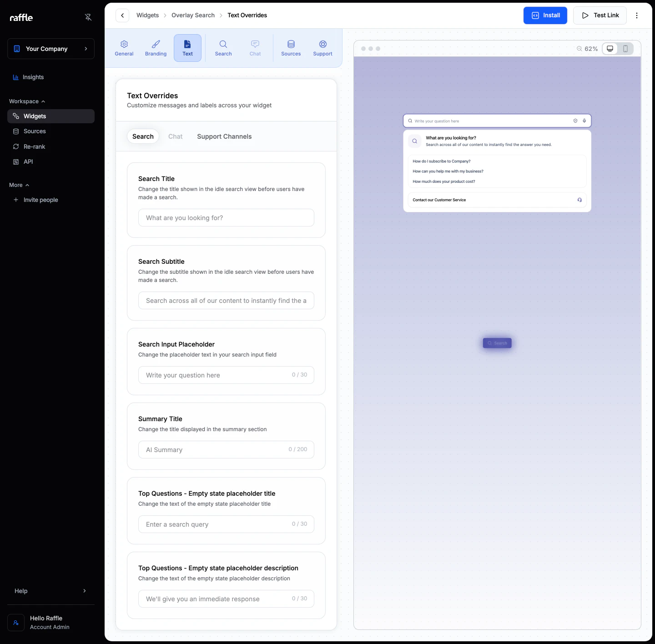Focus the Summary Title field
This screenshot has width=655, height=644.
point(226,450)
